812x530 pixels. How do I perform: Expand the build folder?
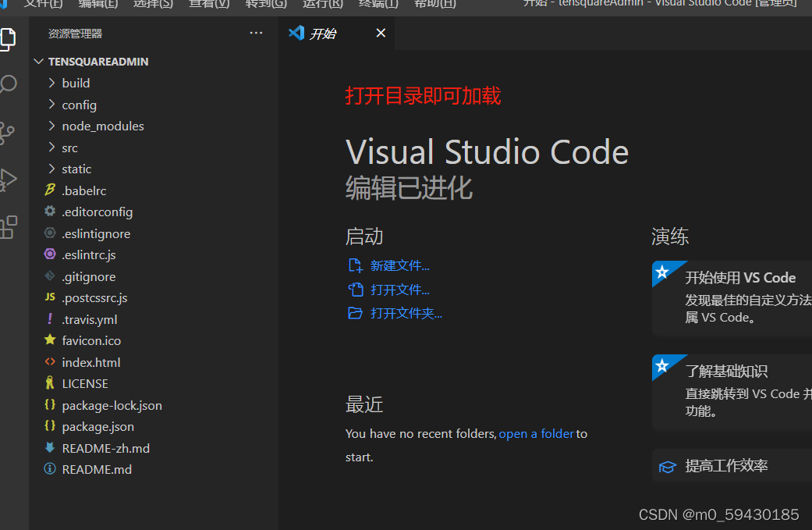[51, 83]
